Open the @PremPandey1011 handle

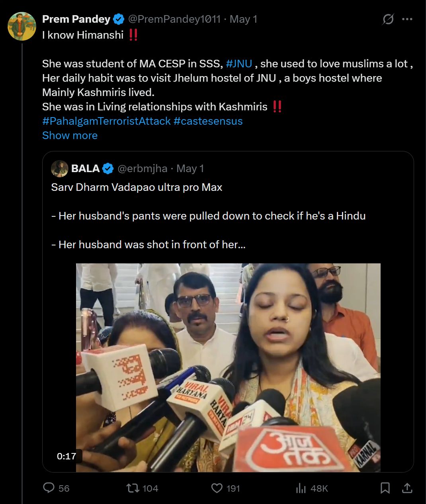[174, 19]
